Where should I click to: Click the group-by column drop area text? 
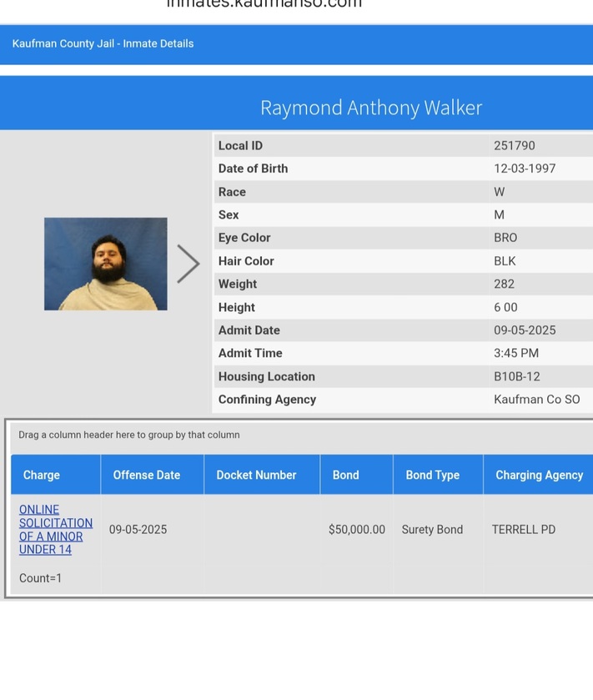tap(129, 435)
